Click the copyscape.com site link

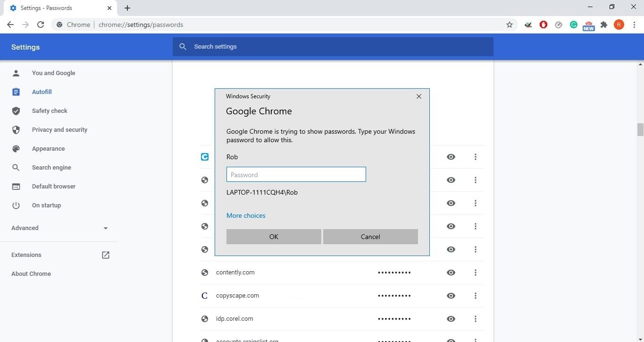(238, 296)
